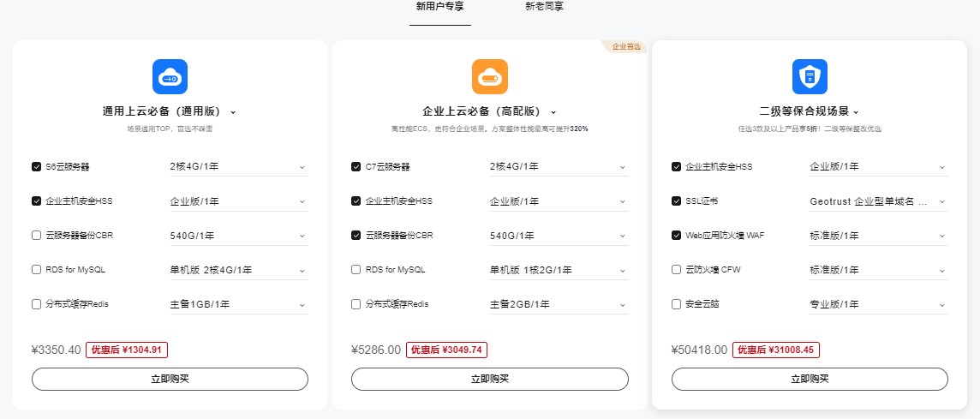
Task: Expand the 企业上云必备(高配版) title dropdown
Action: 553,112
